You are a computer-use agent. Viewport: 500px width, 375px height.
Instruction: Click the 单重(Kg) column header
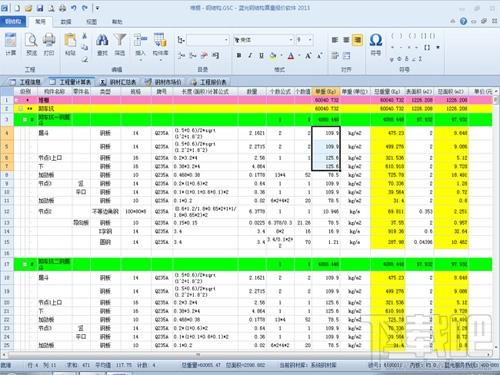point(326,91)
